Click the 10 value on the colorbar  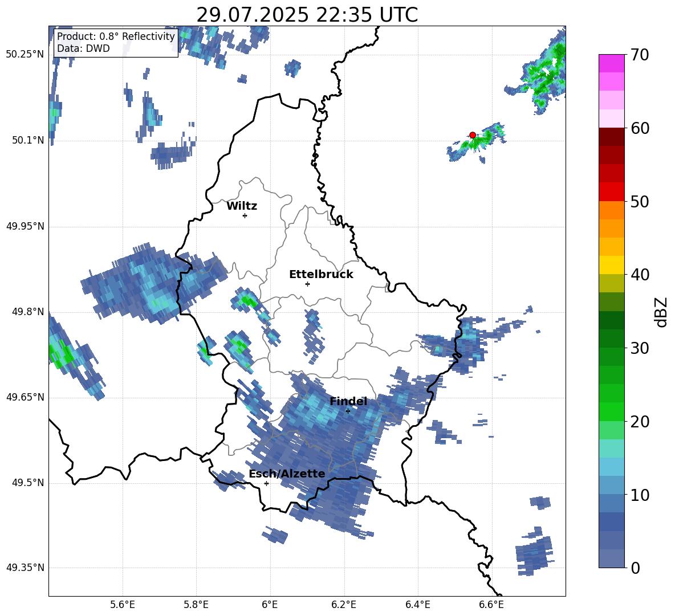[x=639, y=495]
